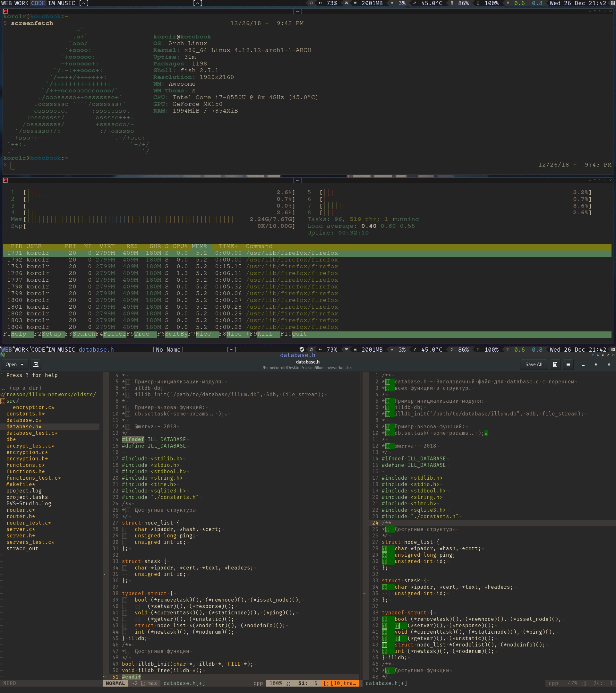Open the Open dropdown button
Screen dimensions: 616x693
point(14,364)
